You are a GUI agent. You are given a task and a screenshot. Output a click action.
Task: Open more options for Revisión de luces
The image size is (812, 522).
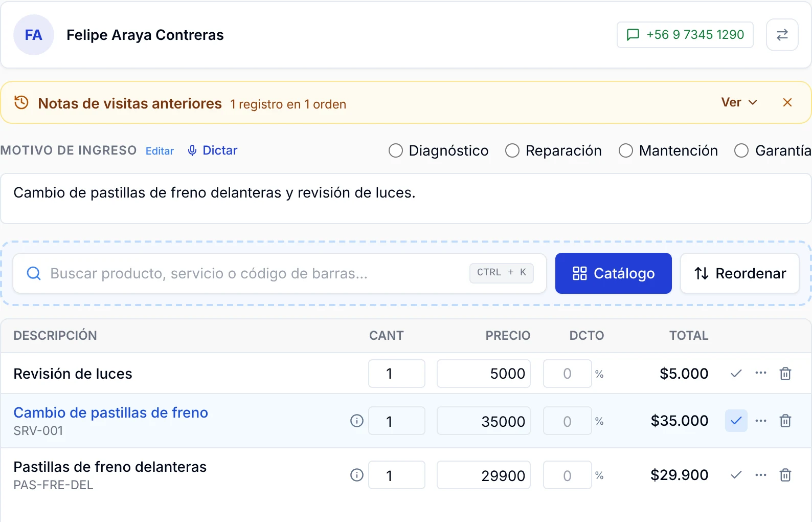pyautogui.click(x=761, y=373)
